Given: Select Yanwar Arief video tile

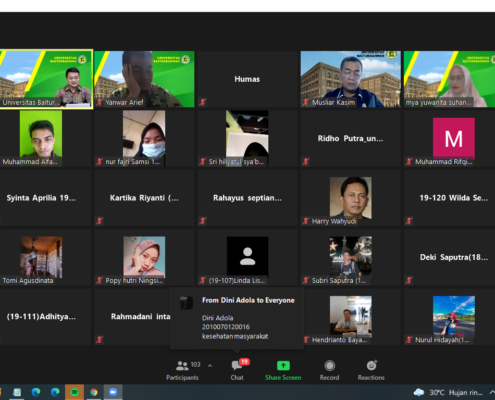Looking at the screenshot, I should 144,79.
